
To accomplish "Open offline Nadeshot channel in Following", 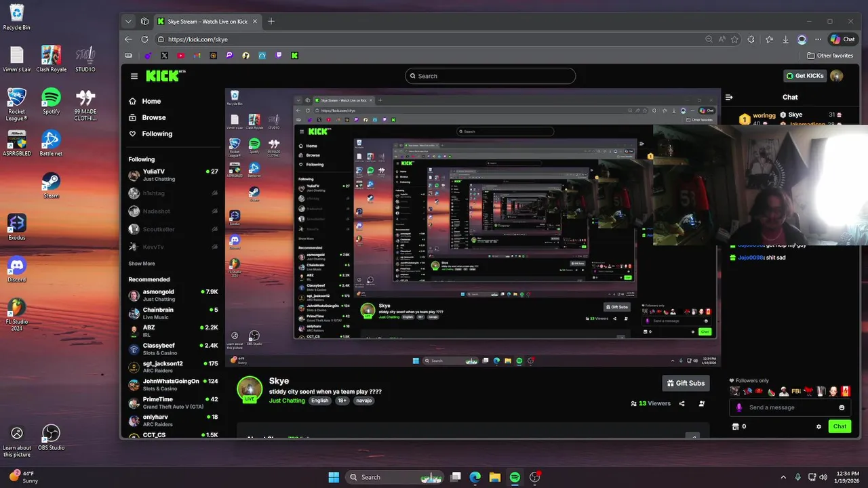I will tap(174, 211).
